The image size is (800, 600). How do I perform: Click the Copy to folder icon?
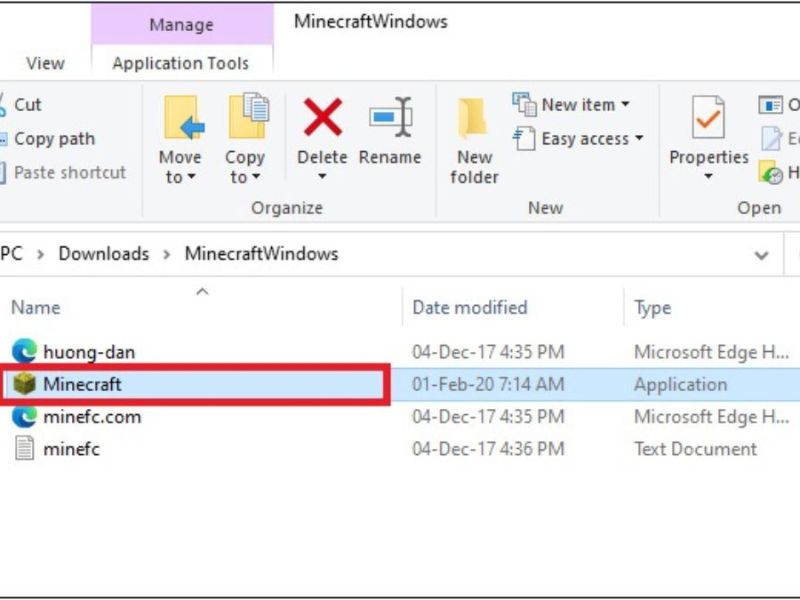[x=248, y=116]
